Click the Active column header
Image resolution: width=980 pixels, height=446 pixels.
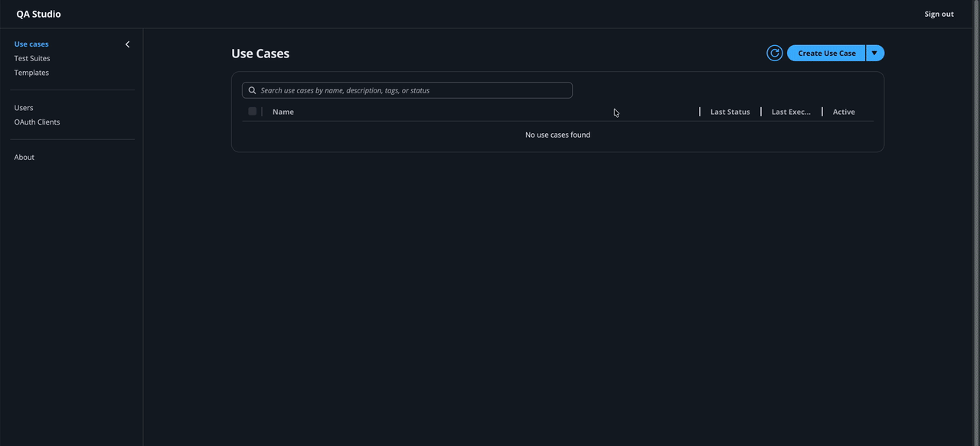pyautogui.click(x=844, y=111)
